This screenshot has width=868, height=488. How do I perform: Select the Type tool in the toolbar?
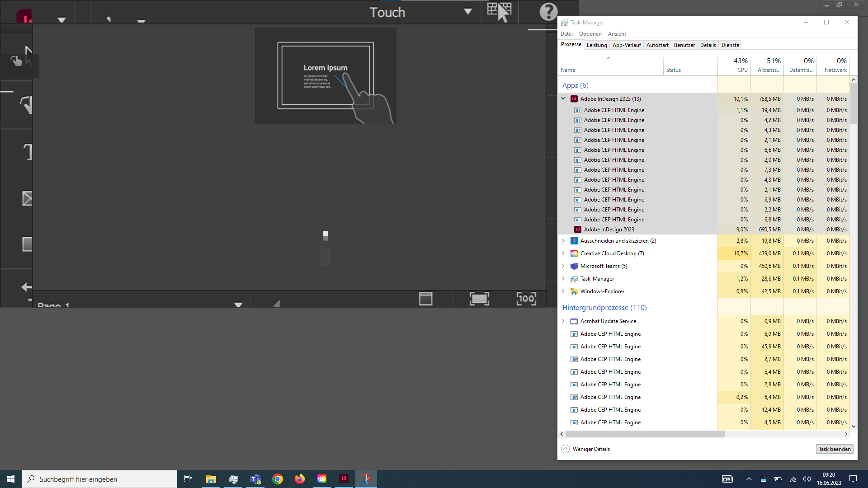click(27, 151)
